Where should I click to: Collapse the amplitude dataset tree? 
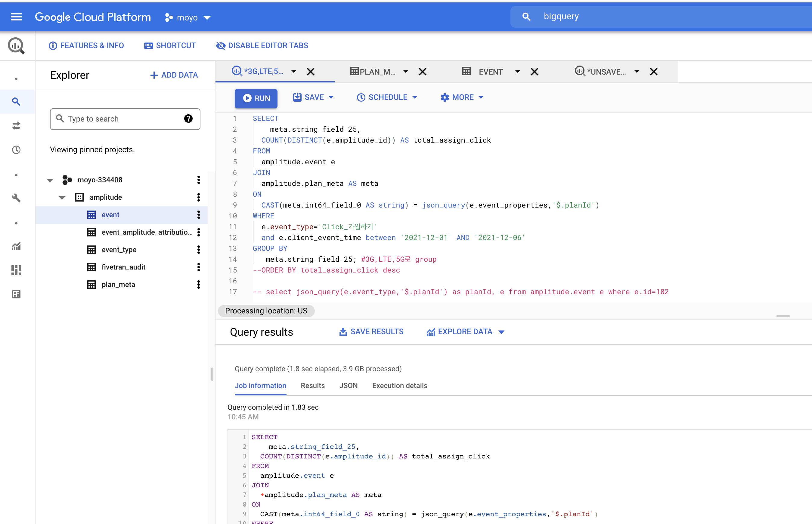(x=62, y=197)
